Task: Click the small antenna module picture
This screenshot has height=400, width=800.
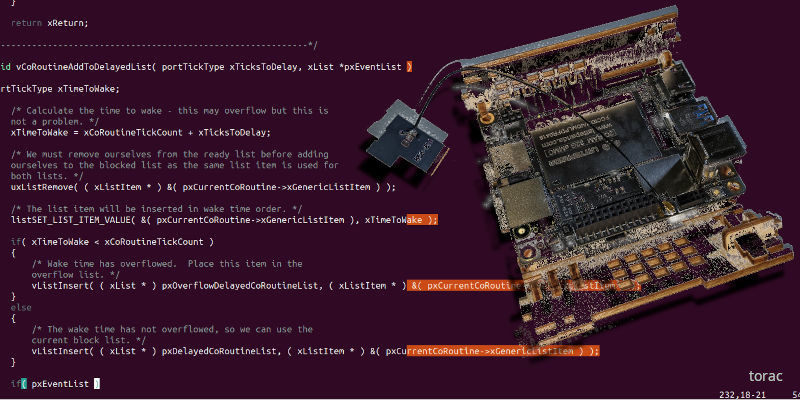Action: [408, 137]
